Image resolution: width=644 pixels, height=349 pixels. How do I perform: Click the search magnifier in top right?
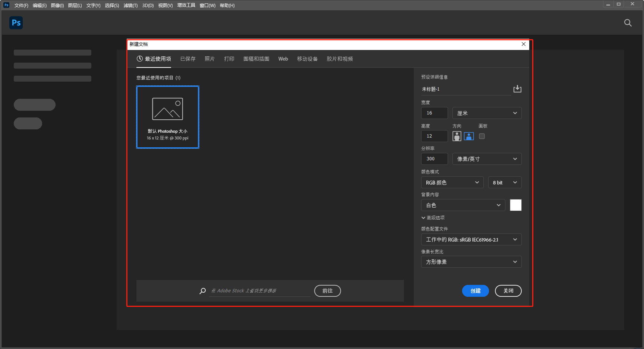(x=628, y=23)
